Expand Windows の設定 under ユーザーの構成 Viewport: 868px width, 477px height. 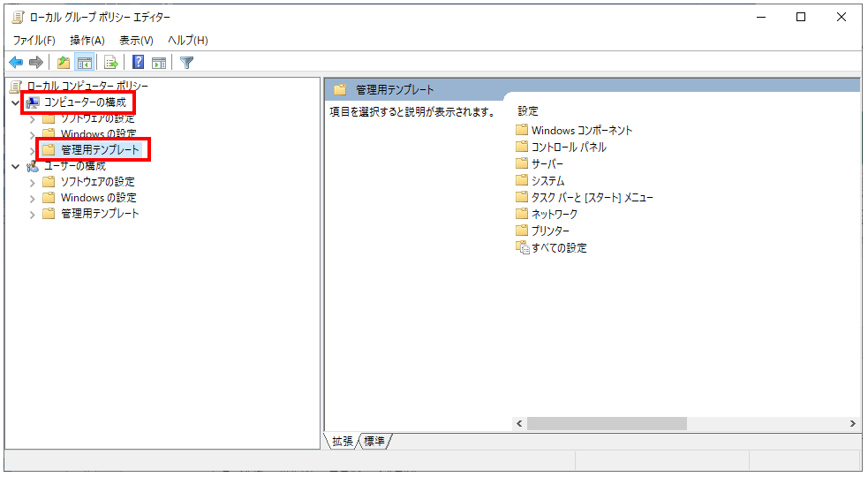32,199
